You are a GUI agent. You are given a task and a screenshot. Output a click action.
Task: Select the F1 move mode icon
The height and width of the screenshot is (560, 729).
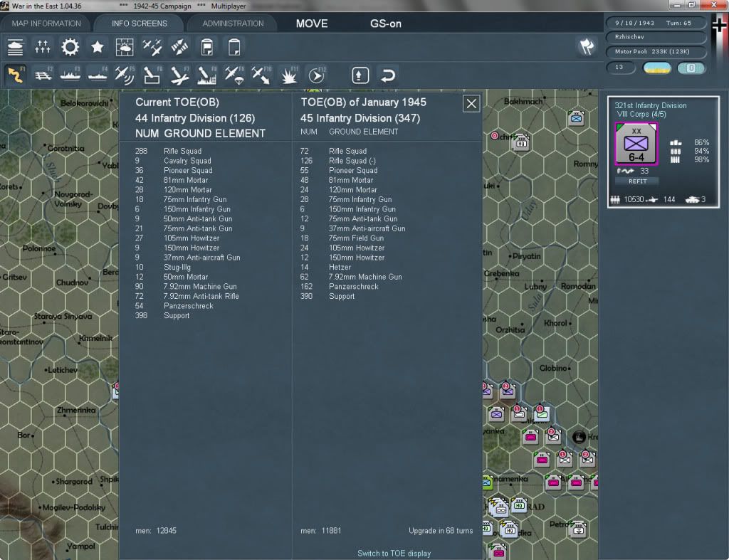click(16, 75)
